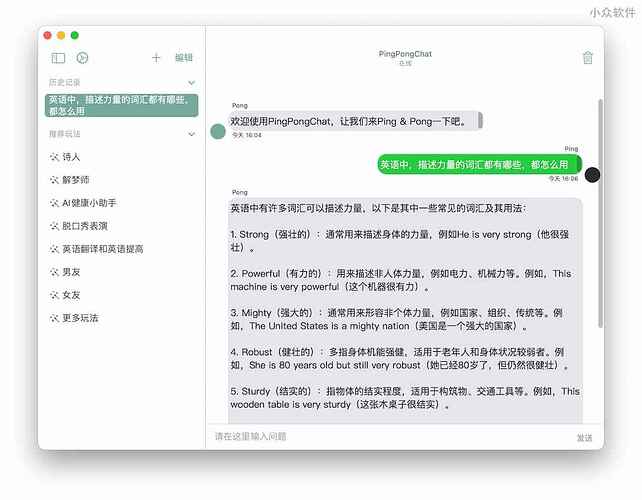Click the '3. Mighty（强大的）' answer line
The width and height of the screenshot is (642, 500).
pyautogui.click(x=396, y=319)
